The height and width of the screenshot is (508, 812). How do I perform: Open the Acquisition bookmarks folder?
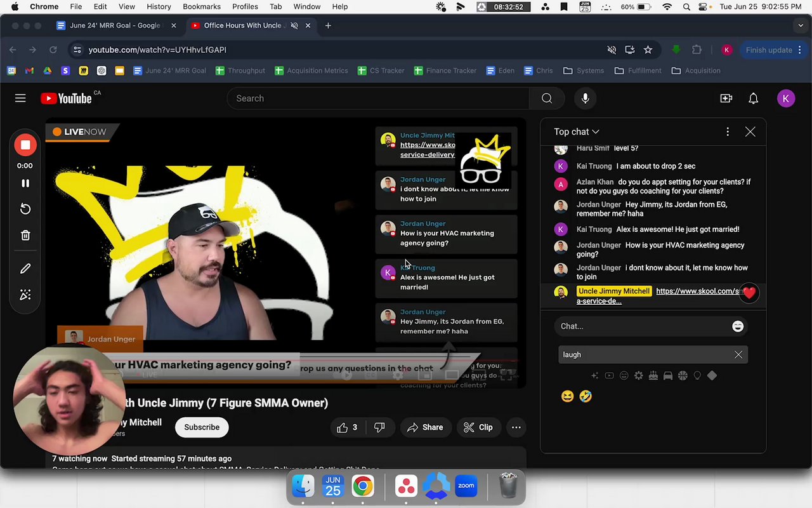[696, 70]
